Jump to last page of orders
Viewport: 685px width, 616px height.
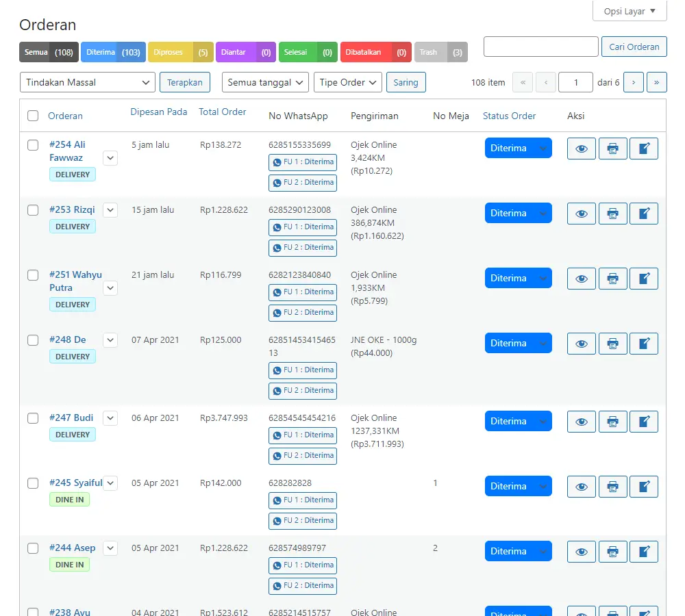click(657, 82)
